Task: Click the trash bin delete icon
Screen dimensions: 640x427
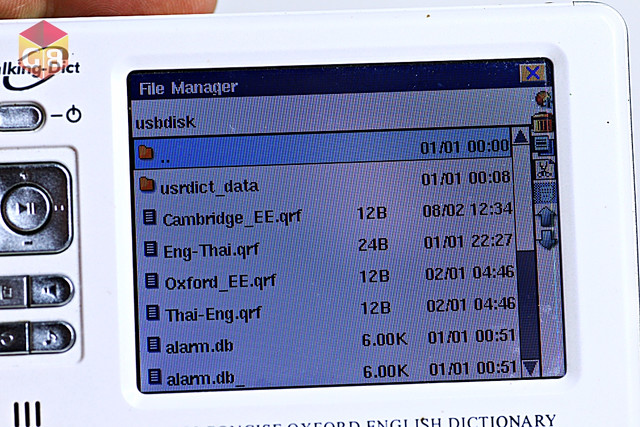Action: 542,122
